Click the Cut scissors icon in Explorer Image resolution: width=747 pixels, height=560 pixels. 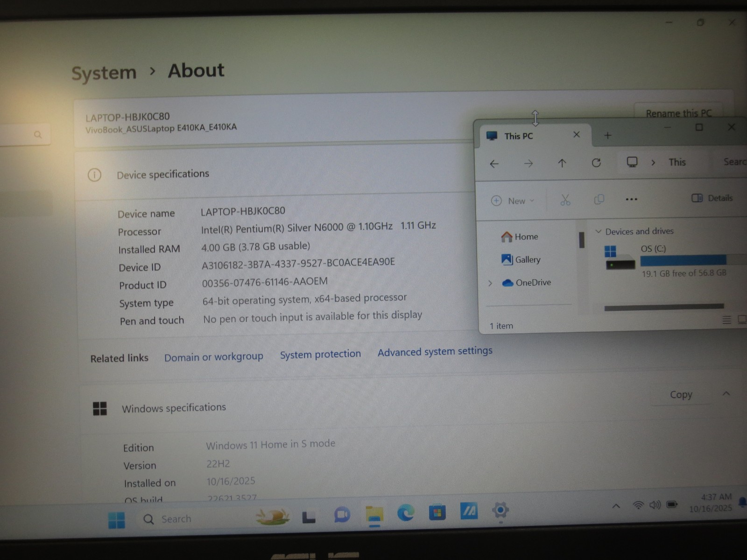tap(565, 200)
